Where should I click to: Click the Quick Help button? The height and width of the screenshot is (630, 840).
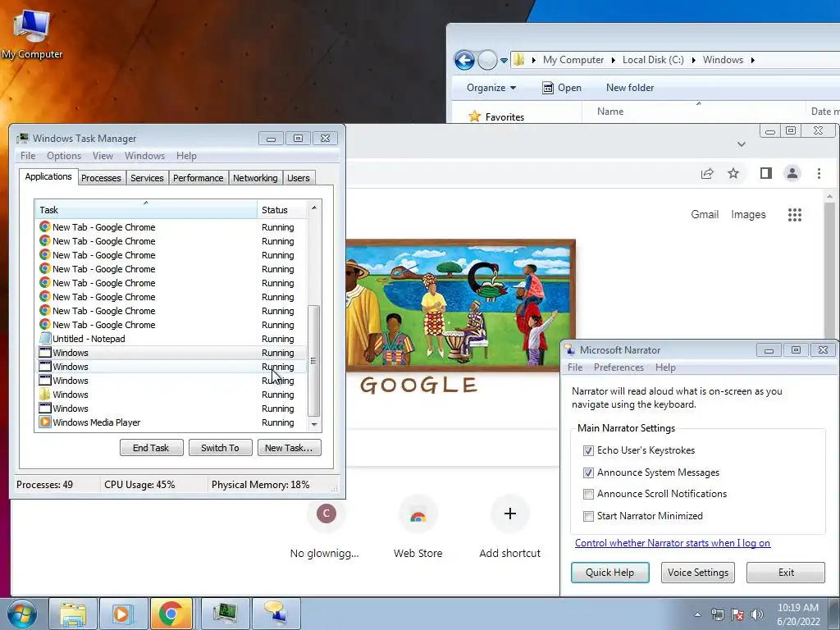coord(609,572)
